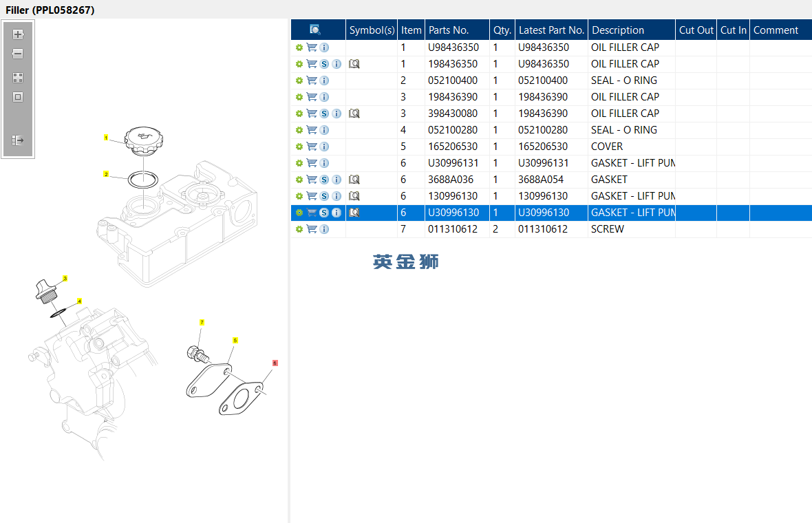The height and width of the screenshot is (523, 812).
Task: Select callout 2 O-ring label on diagram
Action: (106, 175)
